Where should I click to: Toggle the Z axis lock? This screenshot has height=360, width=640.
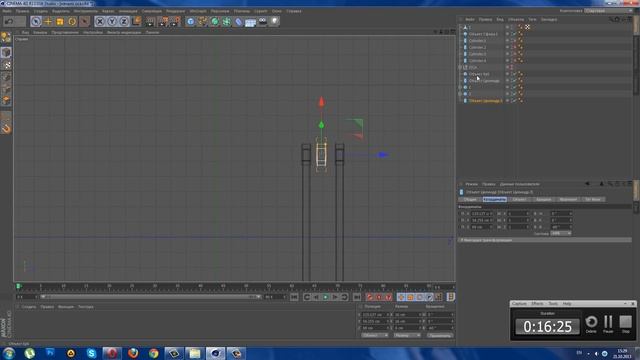point(124,21)
